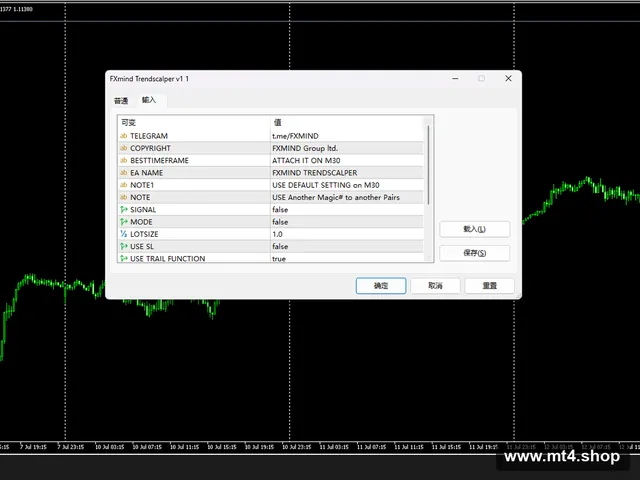
Task: Select the EA NAME variable name
Action: tap(147, 173)
